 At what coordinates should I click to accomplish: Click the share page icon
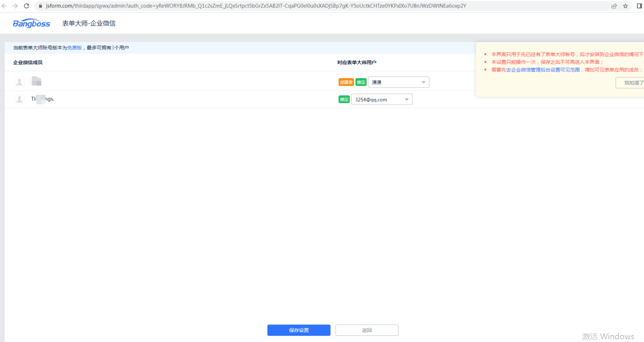pyautogui.click(x=614, y=6)
